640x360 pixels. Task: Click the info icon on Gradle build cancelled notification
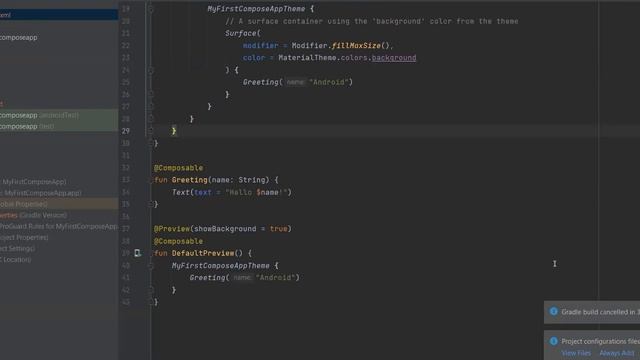pos(553,311)
